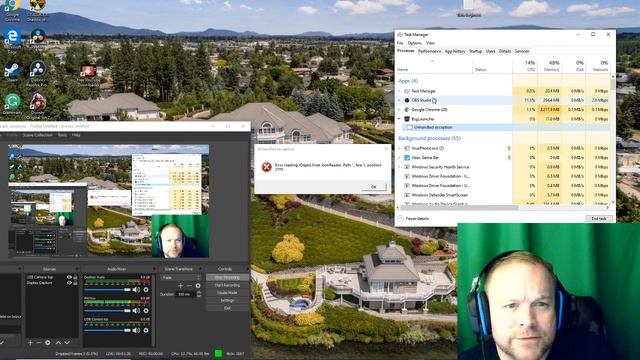This screenshot has height=360, width=640.
Task: Remove selected source with minus icon
Action: [39, 343]
